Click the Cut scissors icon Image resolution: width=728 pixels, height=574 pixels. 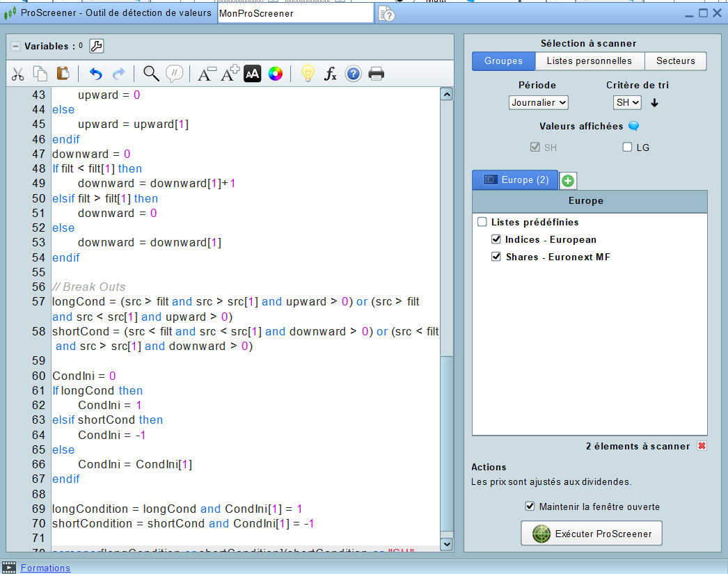tap(17, 74)
